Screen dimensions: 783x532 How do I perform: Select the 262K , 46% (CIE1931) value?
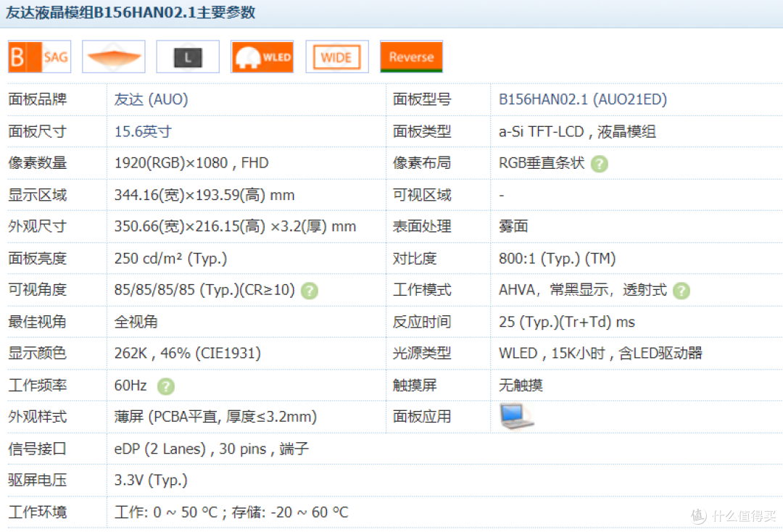click(x=187, y=353)
